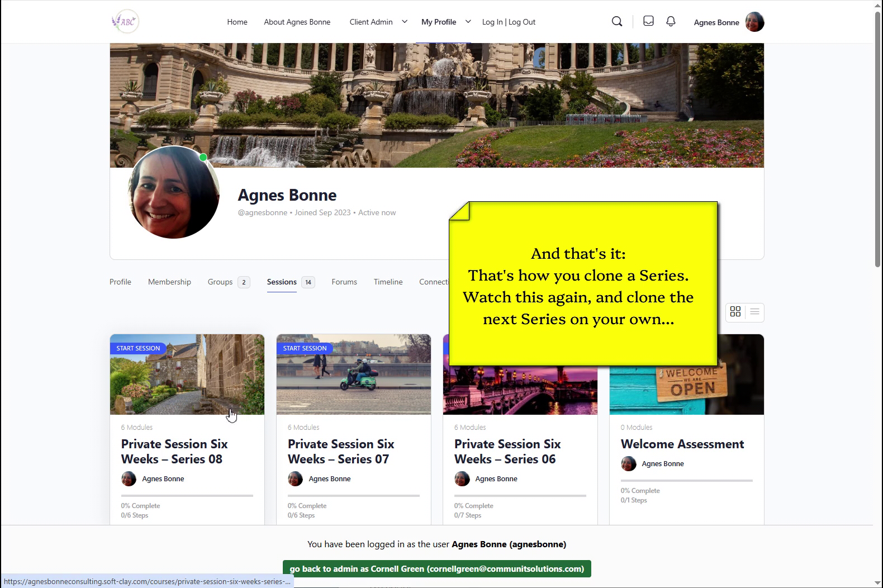This screenshot has width=883, height=588.
Task: Open Private Session Six Weeks Series 07 title
Action: [x=341, y=452]
